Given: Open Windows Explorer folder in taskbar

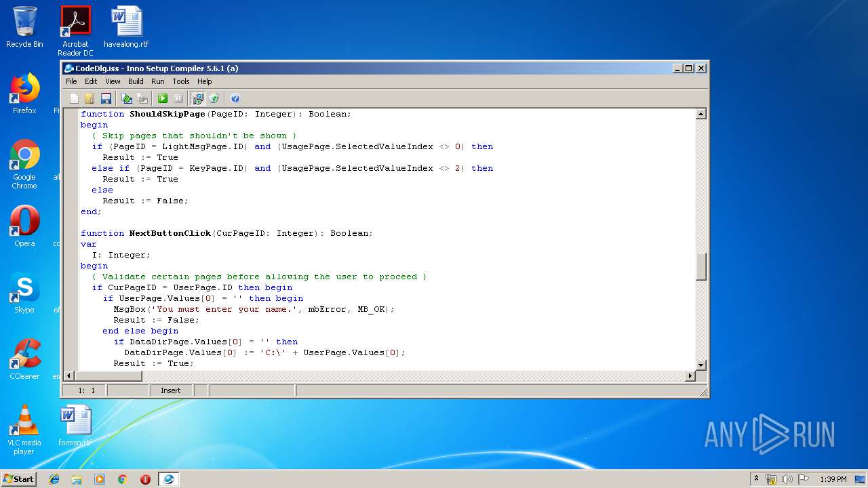Looking at the screenshot, I should pyautogui.click(x=77, y=479).
